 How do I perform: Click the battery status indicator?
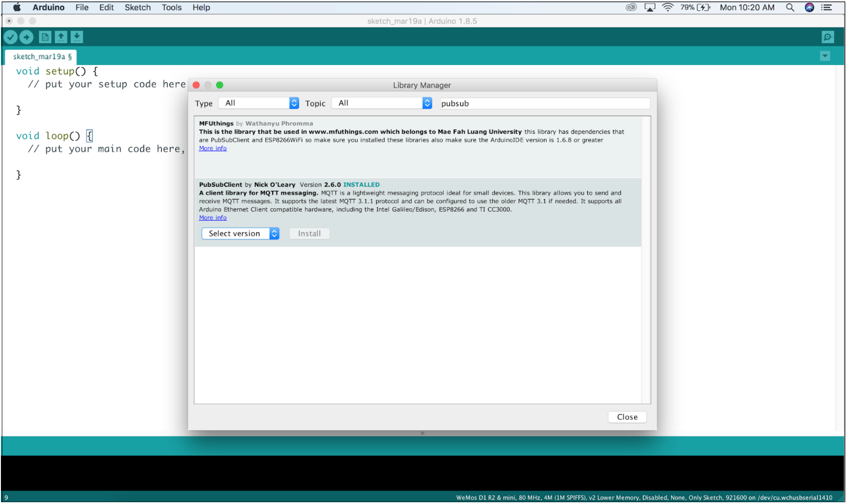point(695,7)
